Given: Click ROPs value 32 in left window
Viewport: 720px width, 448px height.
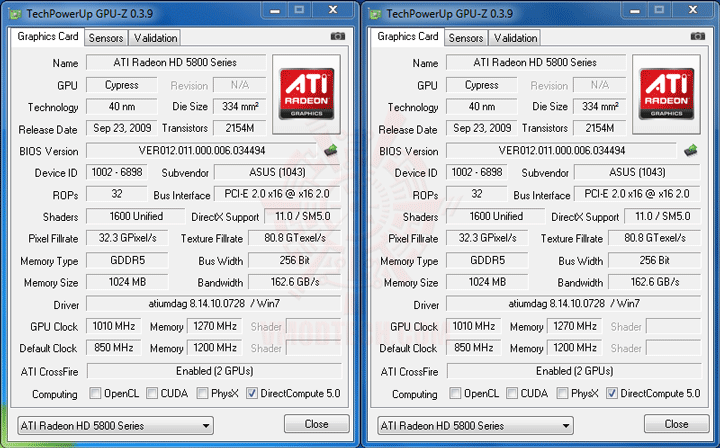Looking at the screenshot, I should click(117, 194).
